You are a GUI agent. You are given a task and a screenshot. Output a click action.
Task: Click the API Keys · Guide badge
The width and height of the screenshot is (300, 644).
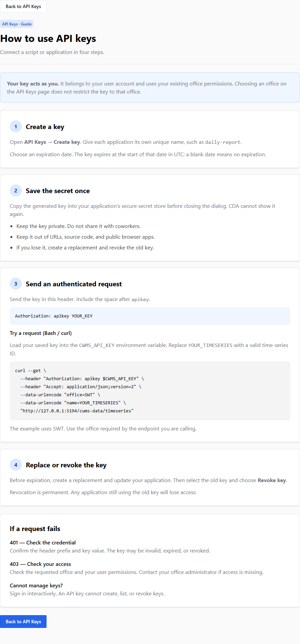coord(17,24)
